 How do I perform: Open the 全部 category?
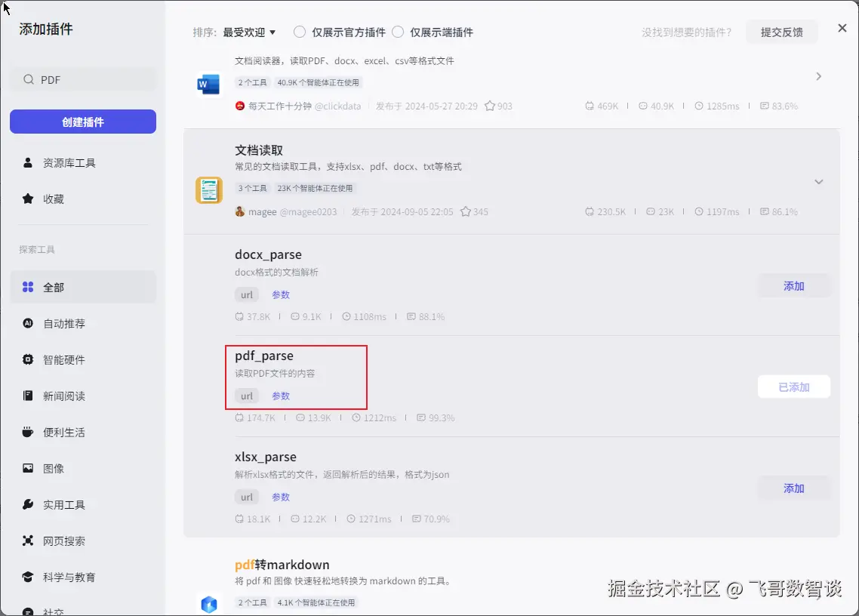click(x=83, y=287)
